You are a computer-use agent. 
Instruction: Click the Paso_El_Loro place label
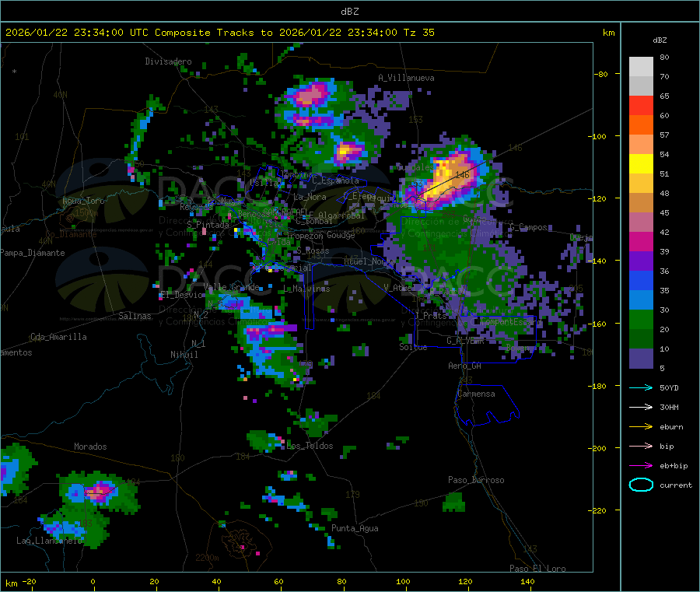pos(537,569)
